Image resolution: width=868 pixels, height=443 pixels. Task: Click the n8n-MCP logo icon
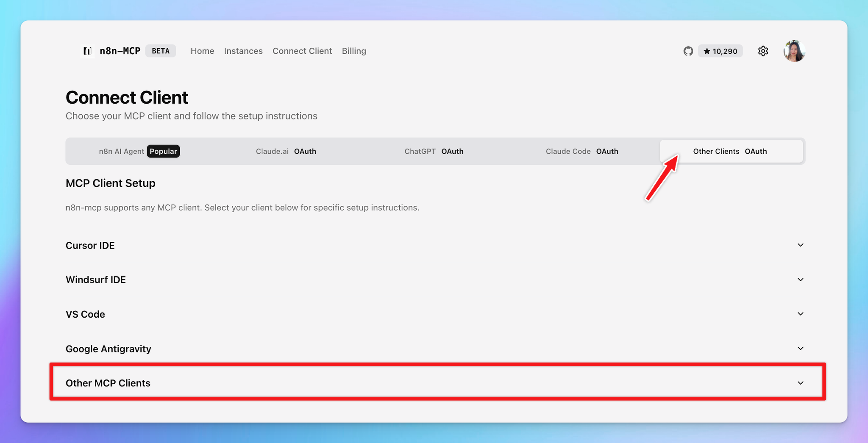[87, 51]
